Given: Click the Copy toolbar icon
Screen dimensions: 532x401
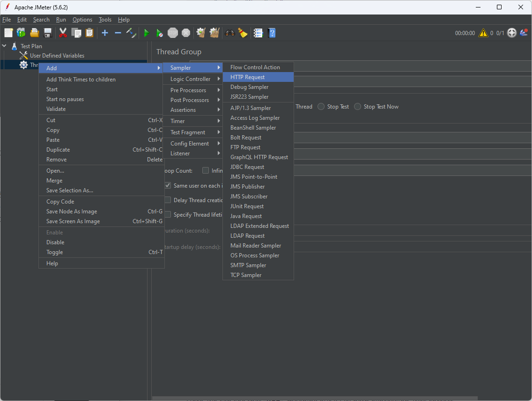Looking at the screenshot, I should click(x=76, y=33).
